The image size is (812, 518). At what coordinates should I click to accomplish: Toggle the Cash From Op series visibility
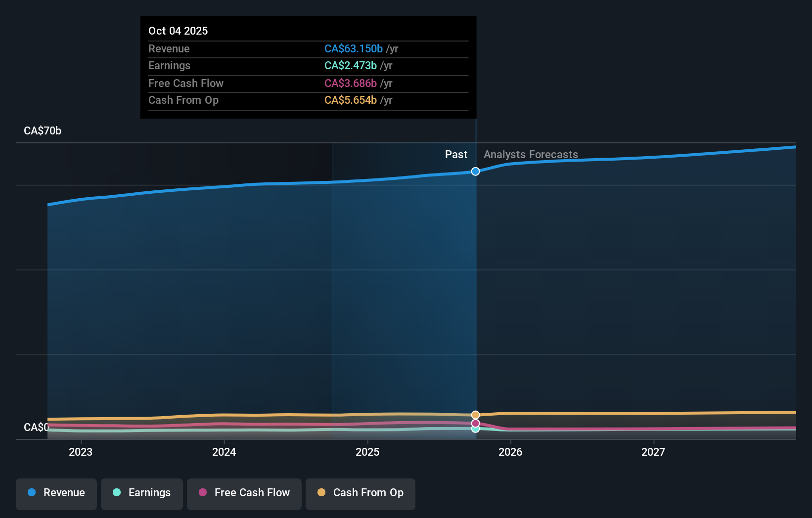tap(360, 494)
